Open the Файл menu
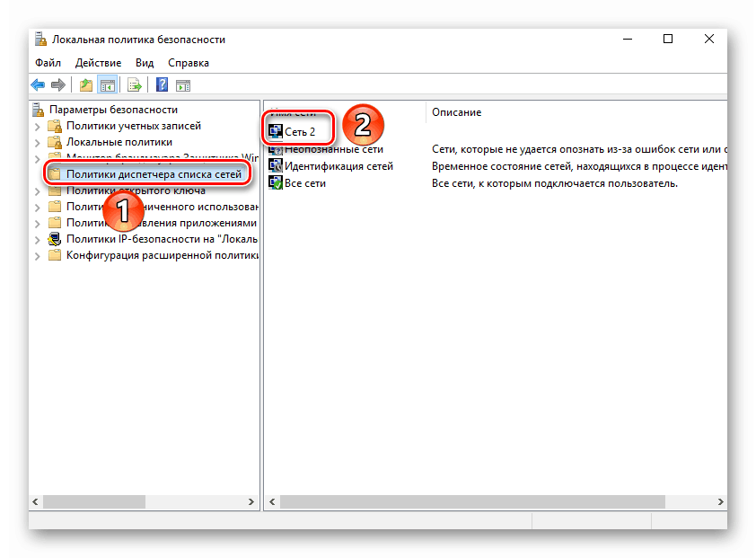This screenshot has height=558, width=756. click(x=48, y=63)
